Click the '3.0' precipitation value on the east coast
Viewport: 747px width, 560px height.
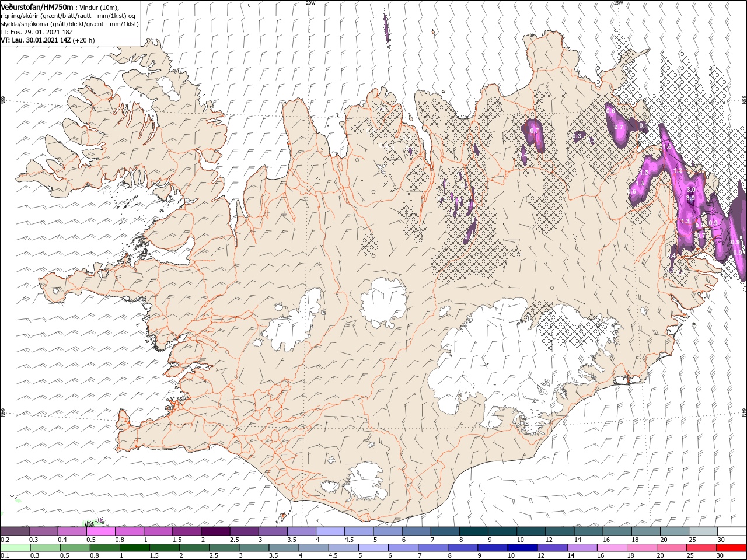(x=691, y=190)
